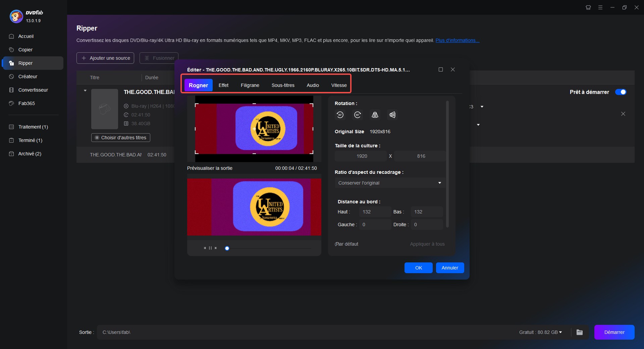Click the previous frame playback button
The height and width of the screenshot is (349, 644).
click(205, 248)
